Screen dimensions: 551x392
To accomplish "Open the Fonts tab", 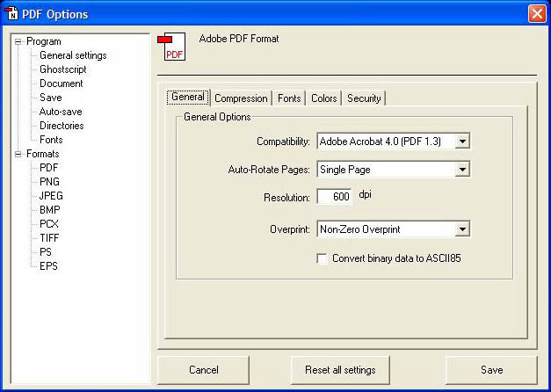I will point(289,98).
